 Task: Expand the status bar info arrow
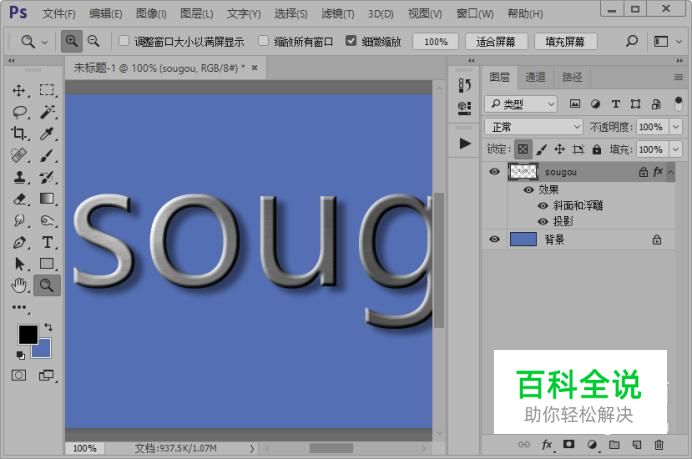(252, 448)
